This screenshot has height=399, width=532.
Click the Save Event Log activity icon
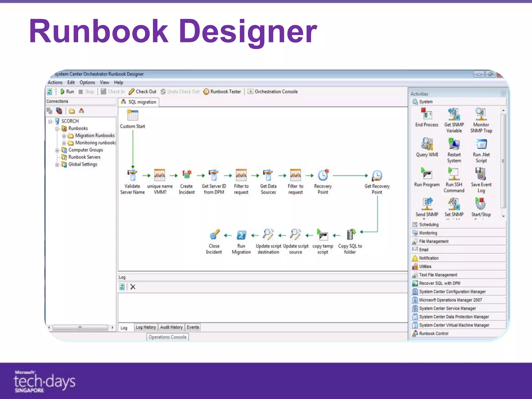(x=481, y=174)
